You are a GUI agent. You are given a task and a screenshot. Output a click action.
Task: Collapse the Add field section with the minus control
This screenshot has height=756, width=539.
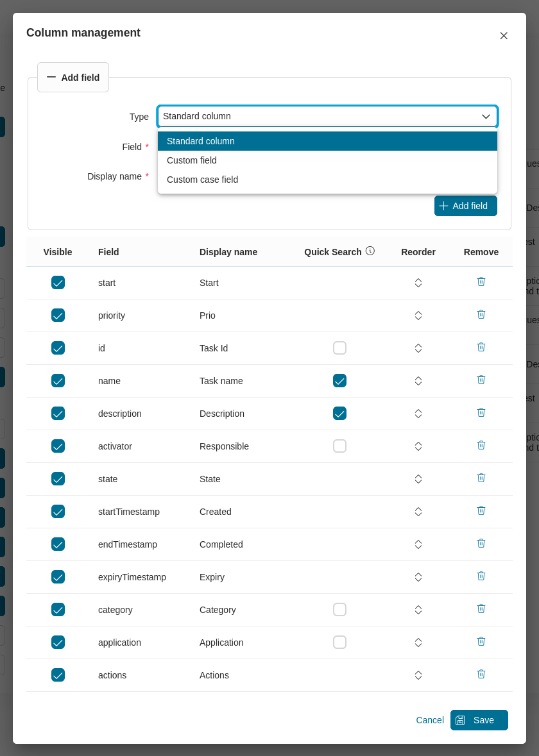[x=52, y=77]
